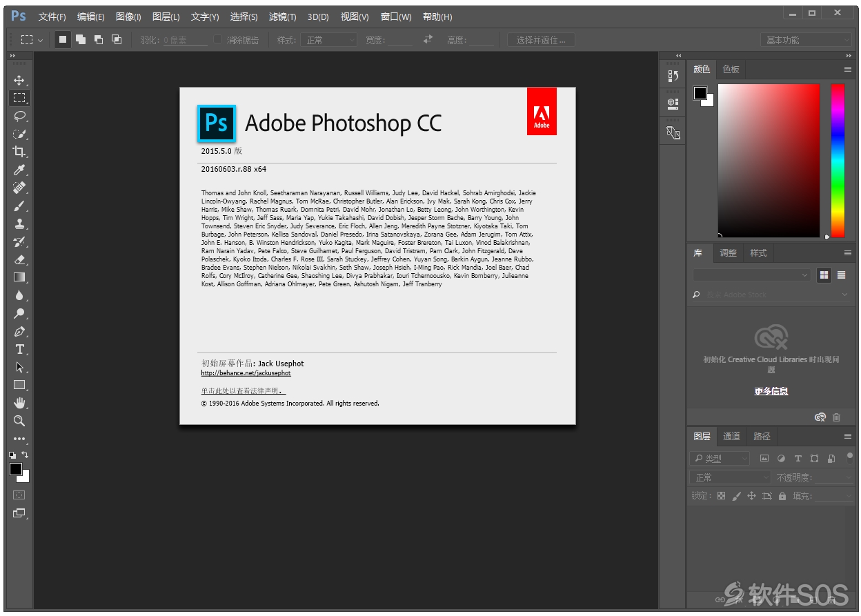Image resolution: width=861 pixels, height=616 pixels.
Task: Enable the anti-alias checkbox (消除锯齿)
Action: pos(218,40)
